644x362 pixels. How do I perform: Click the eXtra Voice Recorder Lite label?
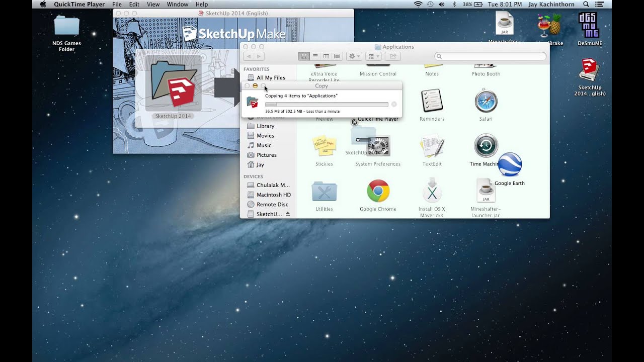pos(324,77)
